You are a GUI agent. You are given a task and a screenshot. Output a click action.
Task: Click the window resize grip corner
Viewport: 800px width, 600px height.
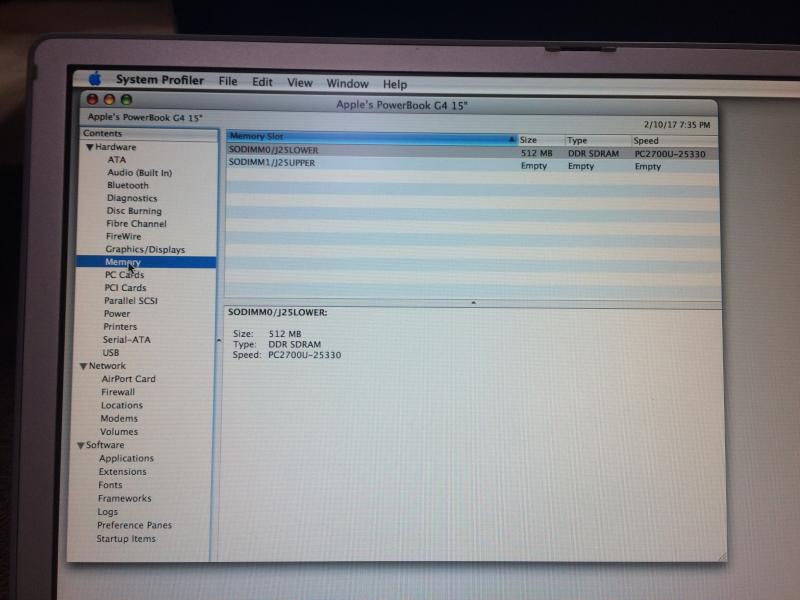pyautogui.click(x=722, y=557)
